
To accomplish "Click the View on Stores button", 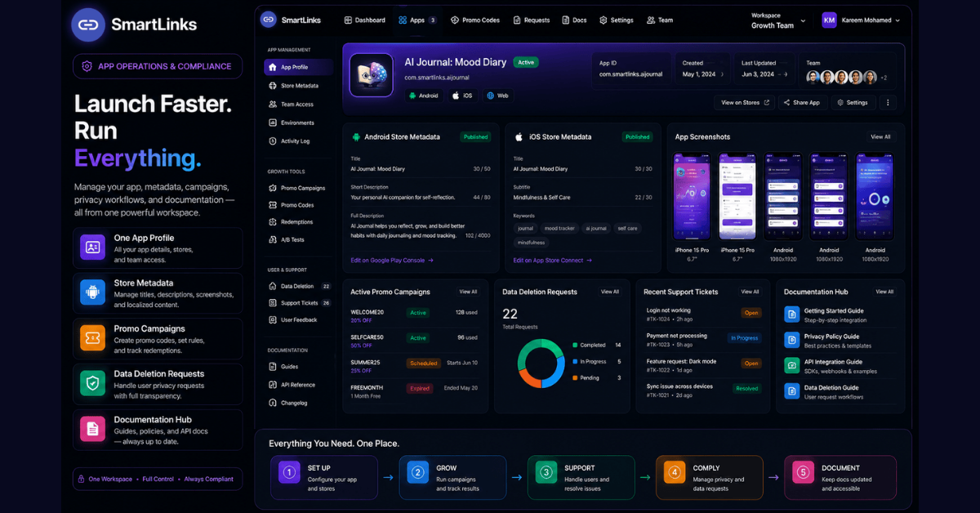I will [743, 103].
